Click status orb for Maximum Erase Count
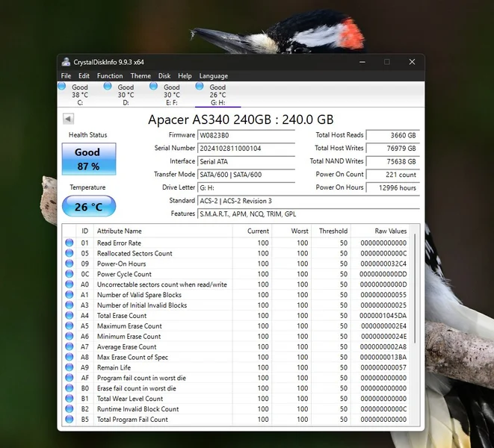The height and width of the screenshot is (448, 494). [70, 326]
